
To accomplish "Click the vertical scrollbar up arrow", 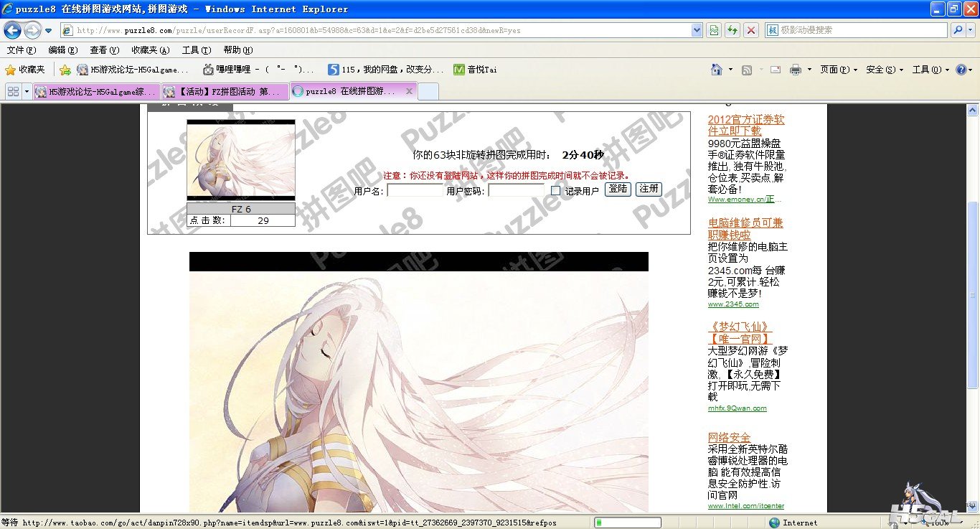I will pyautogui.click(x=973, y=111).
